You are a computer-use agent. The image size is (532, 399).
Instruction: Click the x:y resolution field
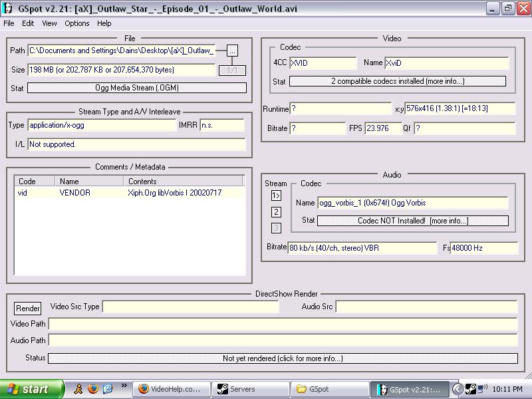[x=460, y=108]
